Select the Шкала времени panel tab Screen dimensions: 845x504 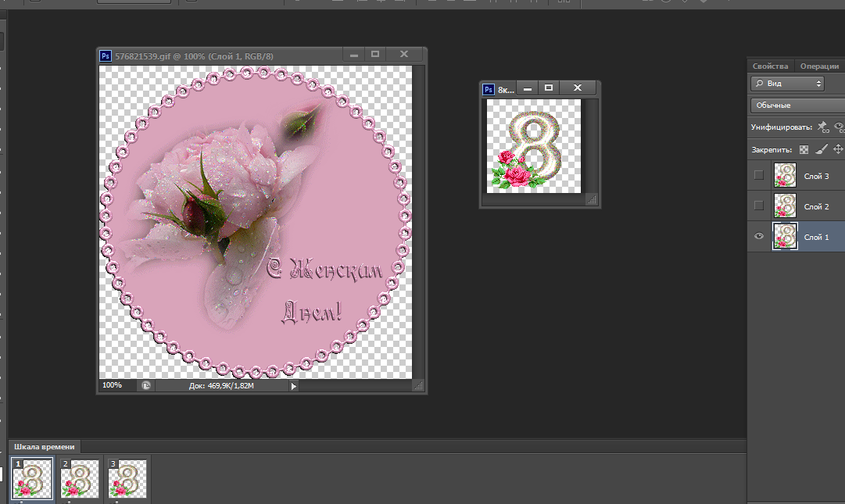coord(45,447)
